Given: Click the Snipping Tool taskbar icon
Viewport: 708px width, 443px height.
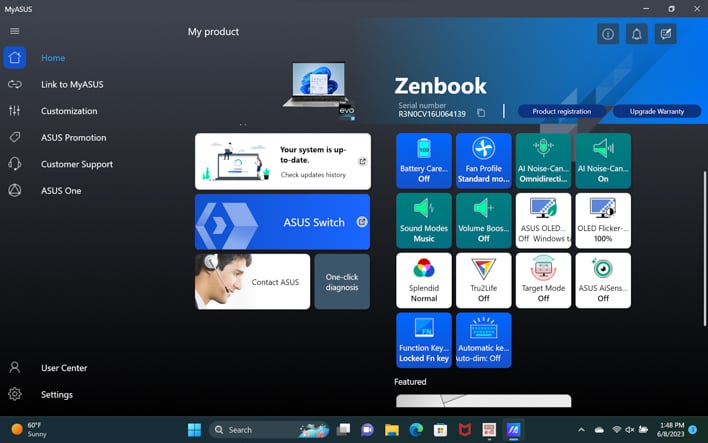Looking at the screenshot, I should pyautogui.click(x=489, y=430).
